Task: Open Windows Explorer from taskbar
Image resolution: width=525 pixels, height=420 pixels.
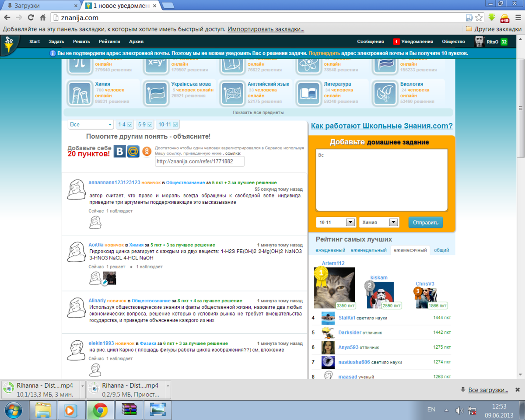Action: click(43, 410)
